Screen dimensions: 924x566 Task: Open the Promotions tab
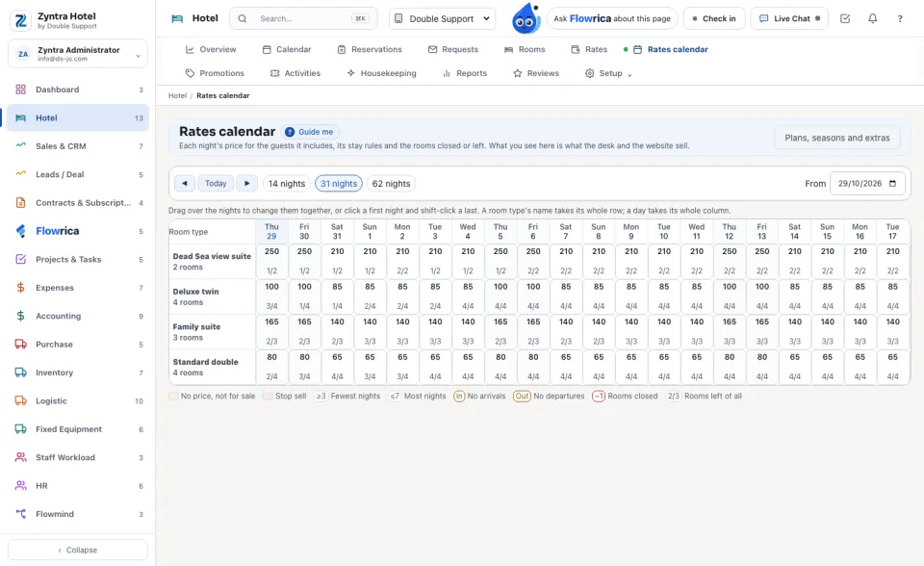[x=215, y=73]
